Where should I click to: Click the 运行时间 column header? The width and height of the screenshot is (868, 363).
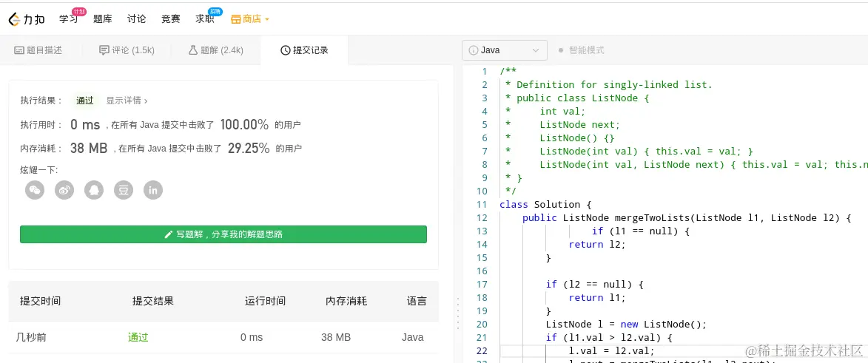(265, 301)
